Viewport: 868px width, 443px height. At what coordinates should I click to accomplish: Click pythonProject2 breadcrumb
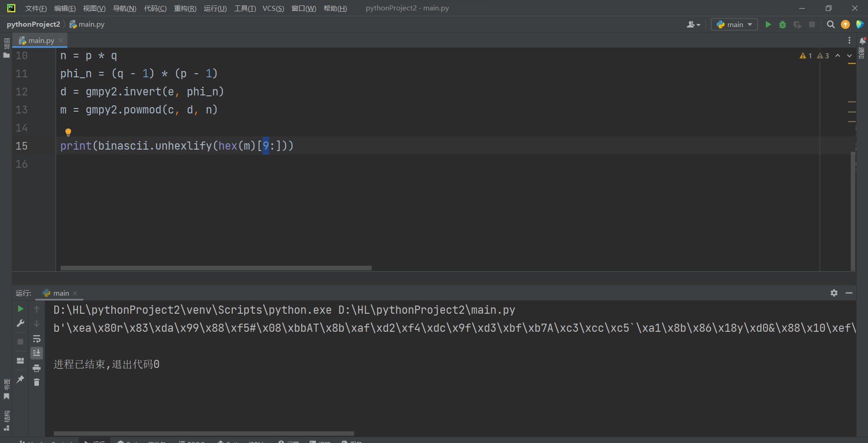[x=33, y=24]
